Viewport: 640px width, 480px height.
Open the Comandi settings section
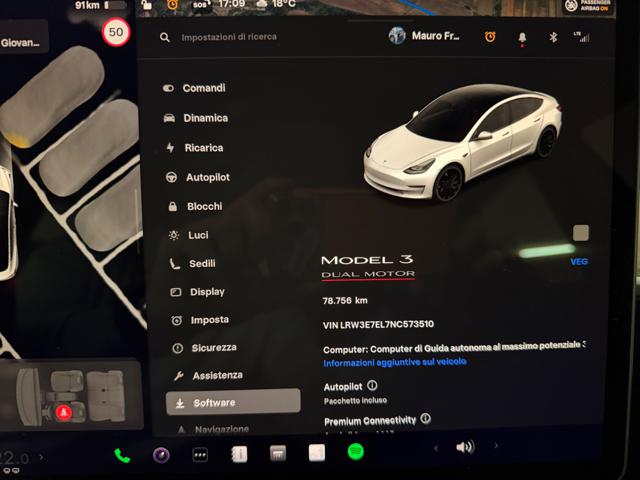[203, 88]
